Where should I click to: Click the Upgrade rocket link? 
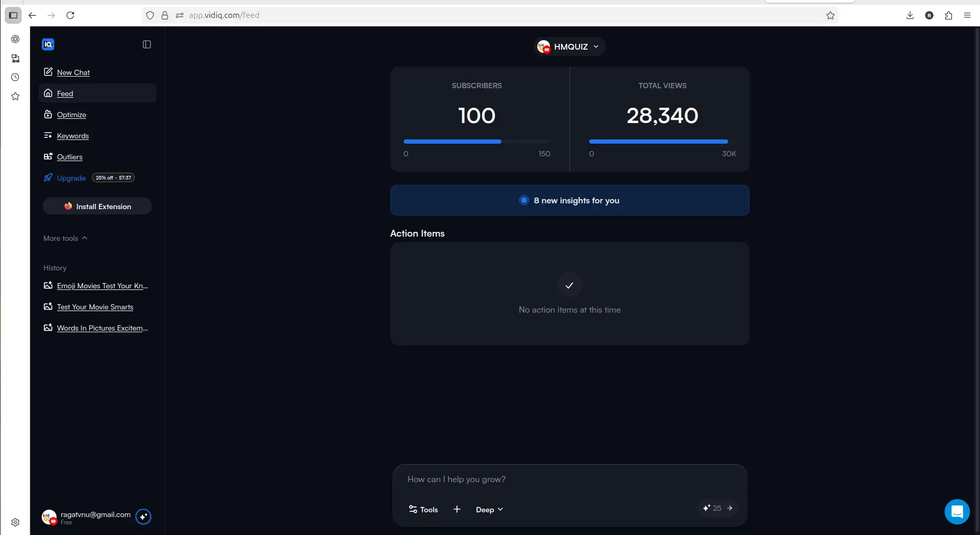(64, 178)
